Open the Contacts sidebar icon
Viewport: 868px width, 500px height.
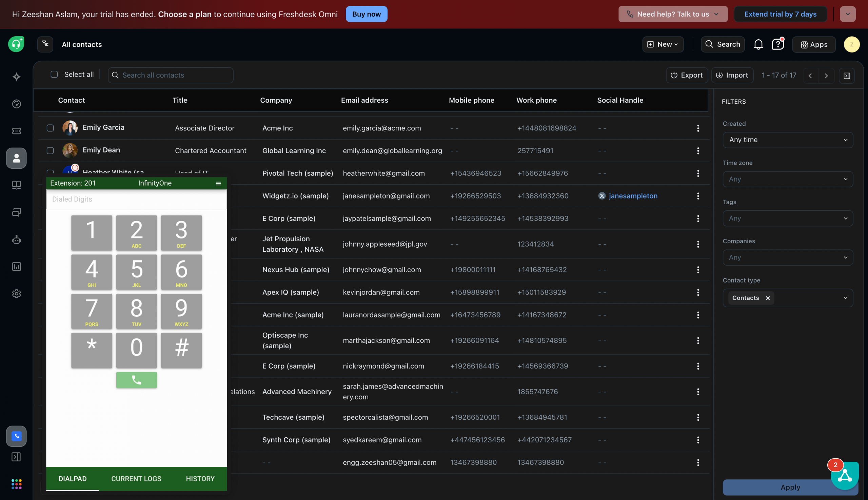click(x=16, y=158)
